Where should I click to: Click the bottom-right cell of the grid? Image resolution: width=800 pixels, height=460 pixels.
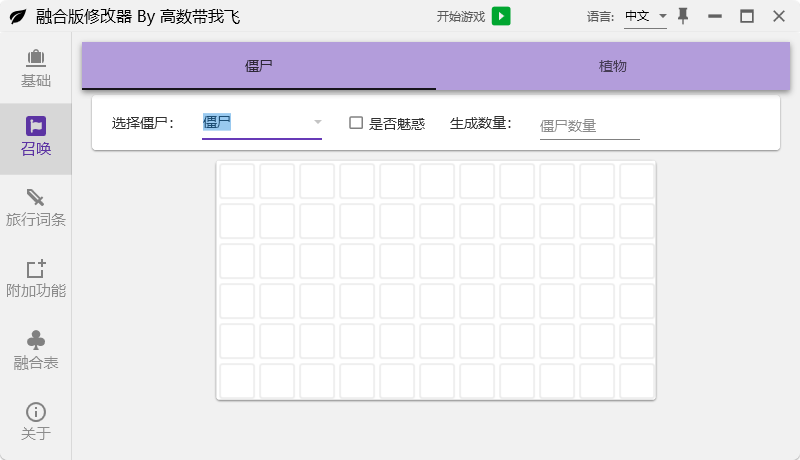coord(637,380)
